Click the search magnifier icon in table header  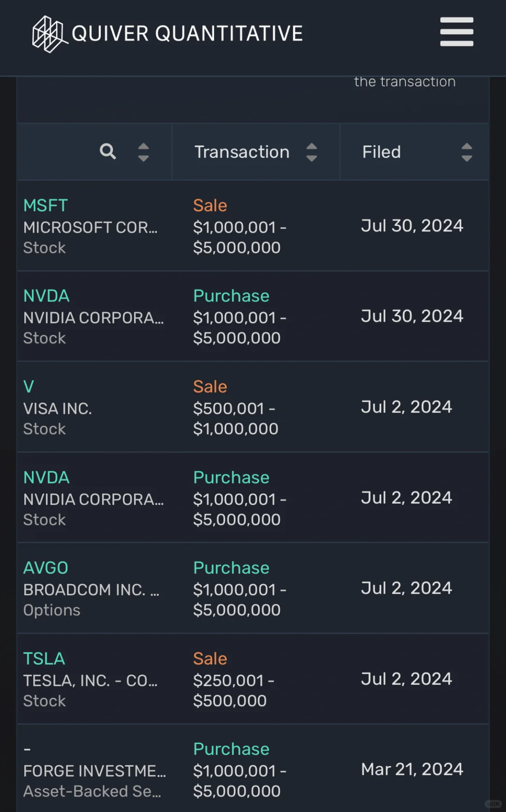(108, 151)
